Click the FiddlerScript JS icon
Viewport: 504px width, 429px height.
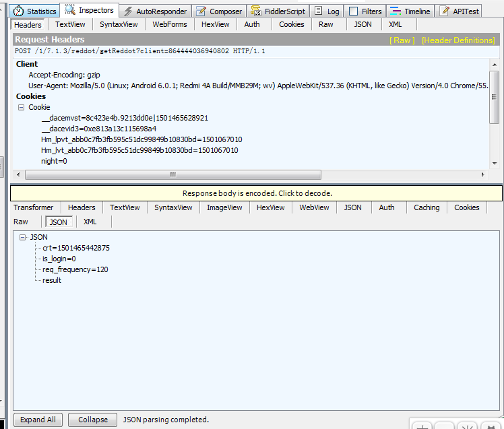tap(256, 11)
